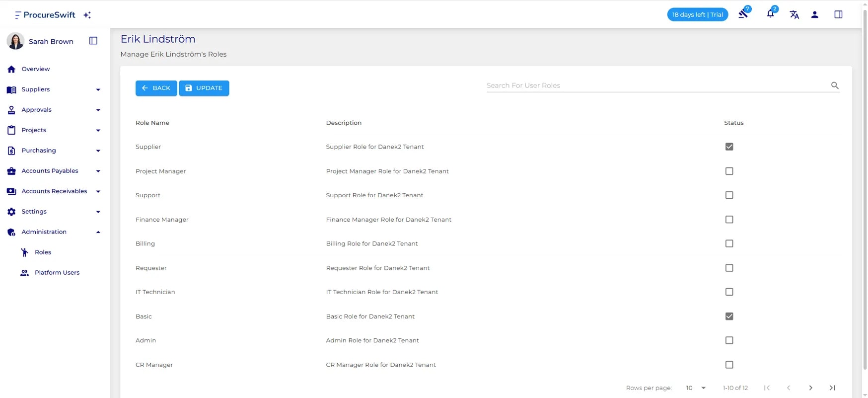This screenshot has height=398, width=868.
Task: Enable the CR Manager role checkbox
Action: click(x=729, y=365)
